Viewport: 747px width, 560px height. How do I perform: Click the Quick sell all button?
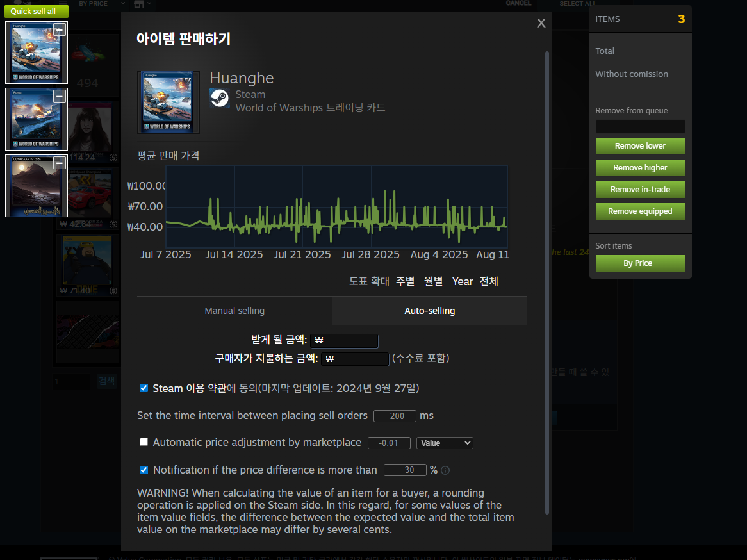(x=37, y=11)
